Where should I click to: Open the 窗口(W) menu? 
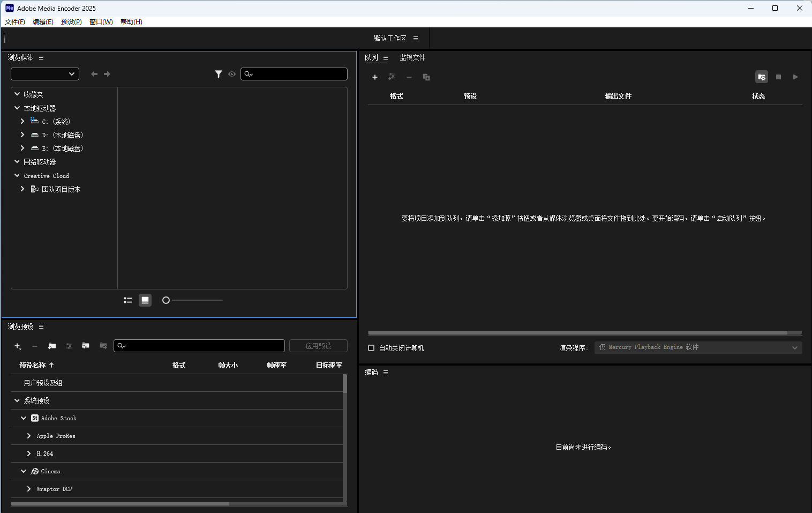click(x=101, y=22)
